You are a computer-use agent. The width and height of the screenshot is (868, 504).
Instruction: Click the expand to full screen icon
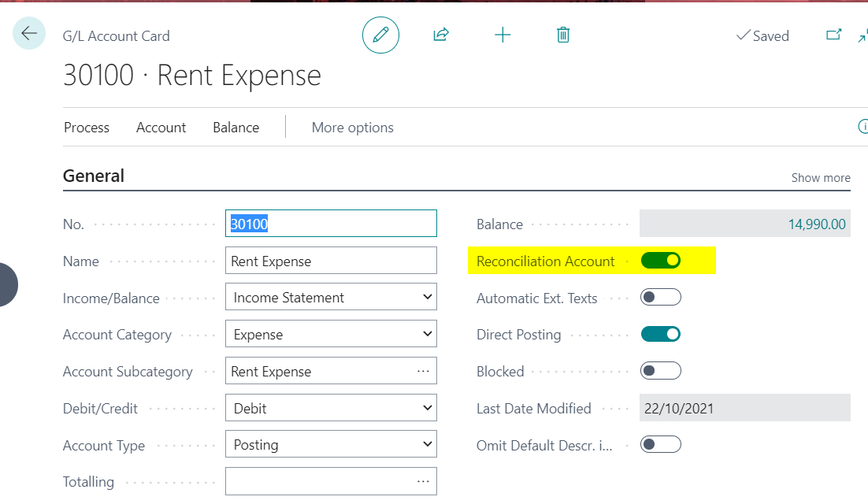point(862,35)
